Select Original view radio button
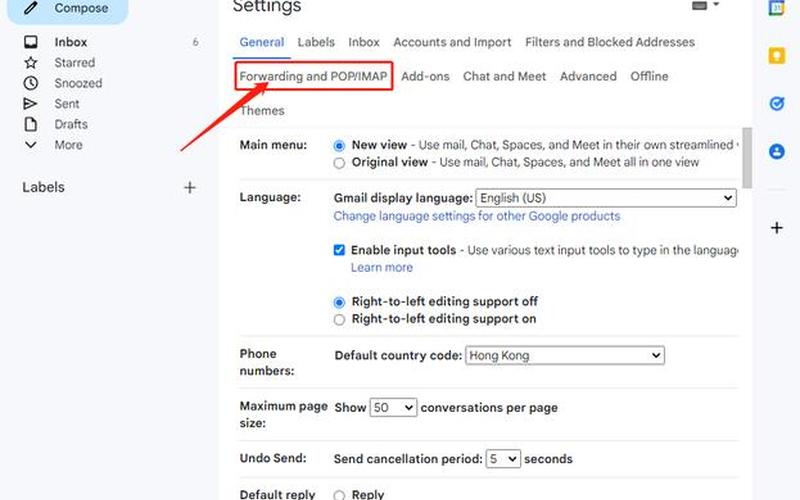Viewport: 800px width, 500px height. point(339,163)
